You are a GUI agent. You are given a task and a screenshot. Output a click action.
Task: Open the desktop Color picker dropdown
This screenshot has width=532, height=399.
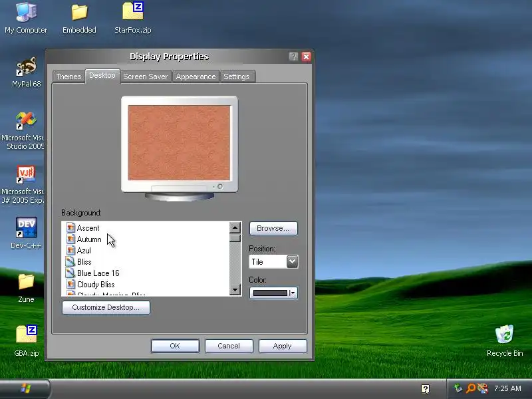coord(273,293)
